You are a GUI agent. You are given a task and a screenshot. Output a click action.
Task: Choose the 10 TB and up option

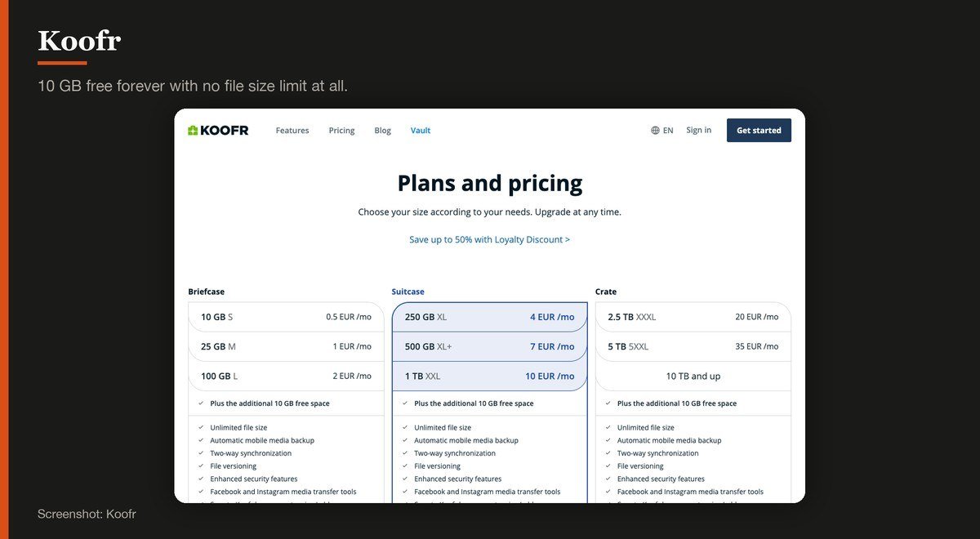(x=693, y=376)
